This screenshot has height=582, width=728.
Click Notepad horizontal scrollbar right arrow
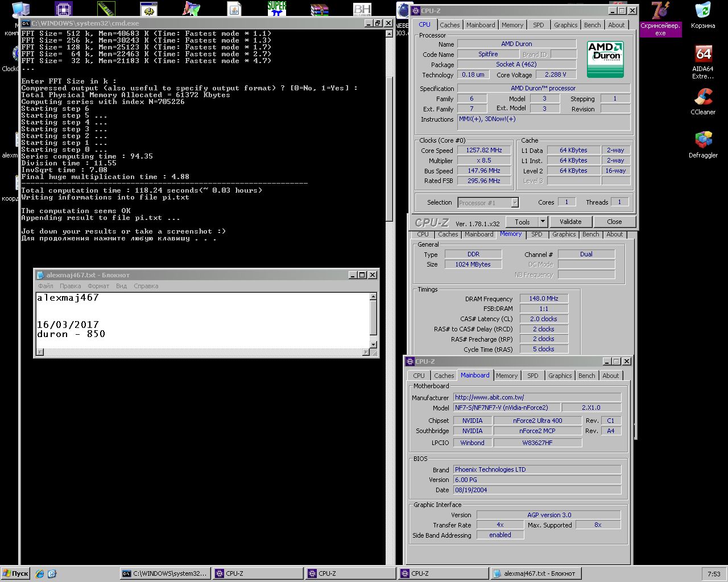click(366, 352)
